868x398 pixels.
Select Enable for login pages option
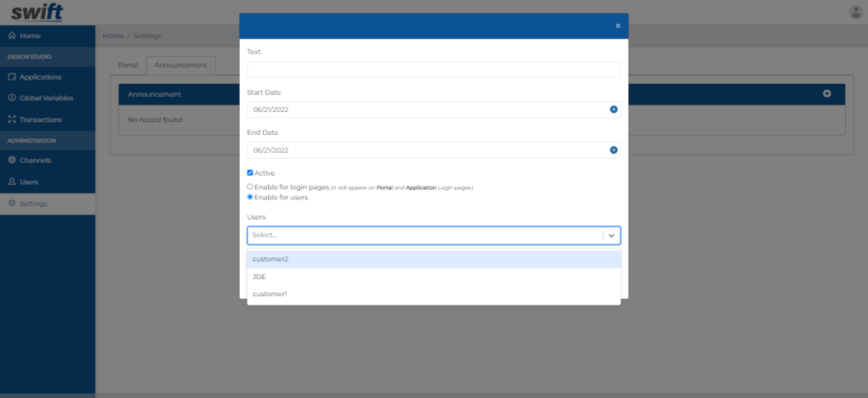coord(250,187)
